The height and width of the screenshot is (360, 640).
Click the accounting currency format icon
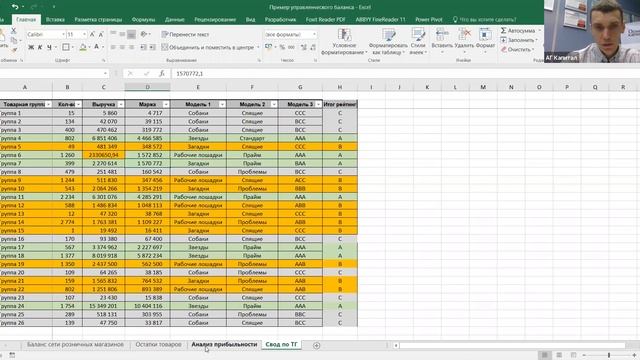click(x=269, y=47)
